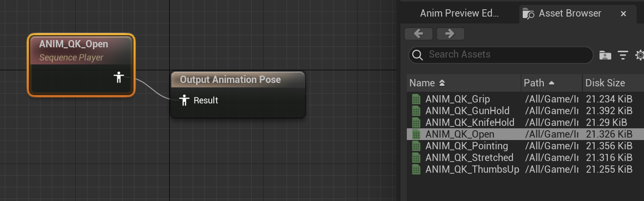
Task: Go back in Asset Browser history
Action: 419,34
